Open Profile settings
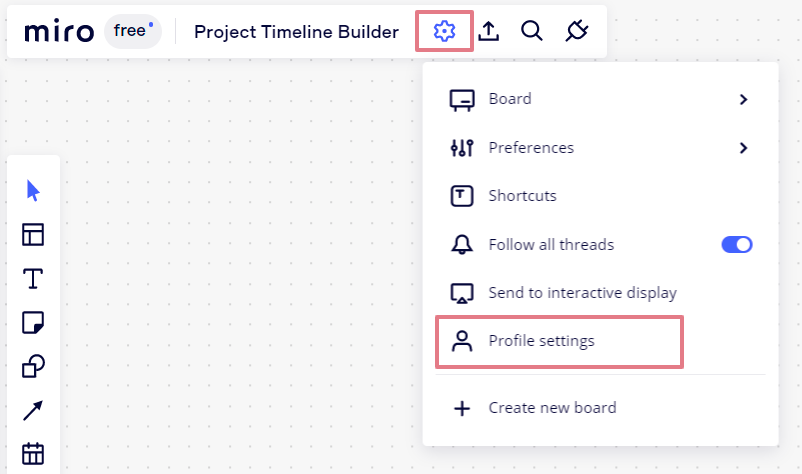The image size is (802, 474). (541, 341)
